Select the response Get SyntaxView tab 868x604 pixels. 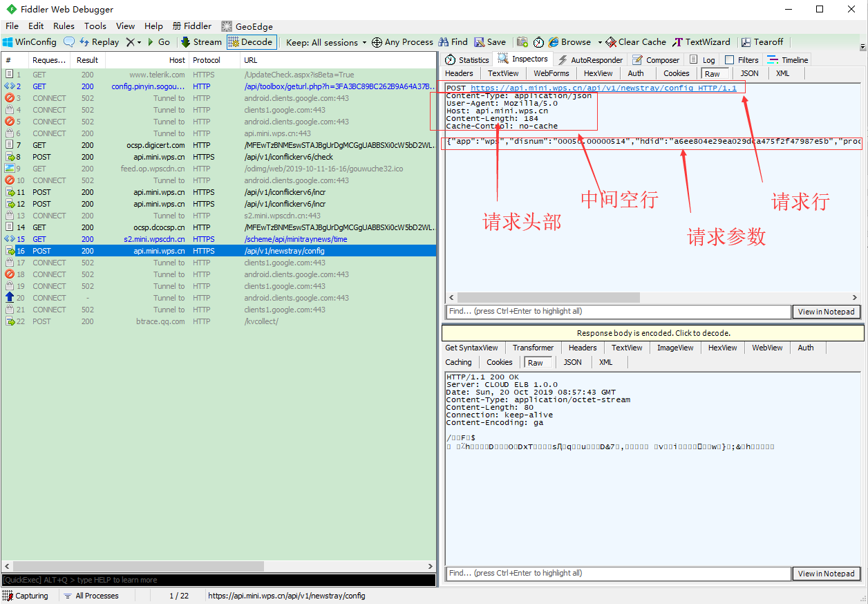click(x=472, y=348)
